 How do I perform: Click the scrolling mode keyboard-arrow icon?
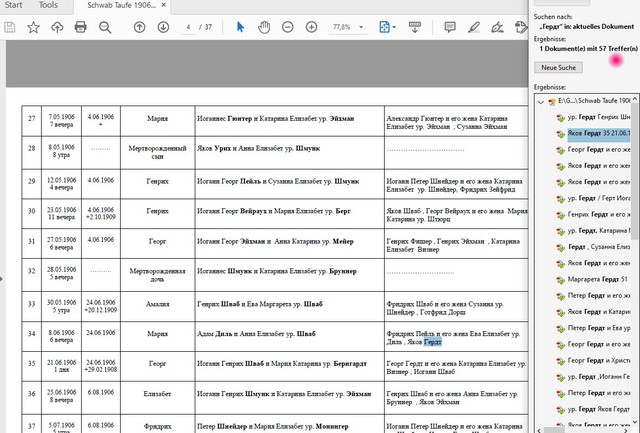(x=415, y=27)
